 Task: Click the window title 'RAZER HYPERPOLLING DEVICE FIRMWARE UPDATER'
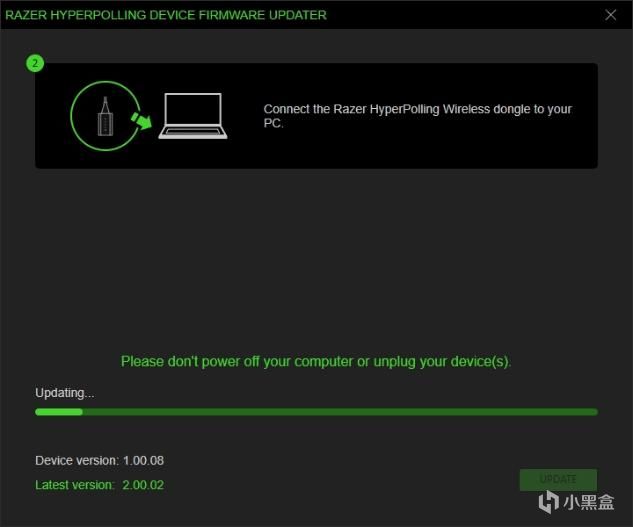coord(166,15)
